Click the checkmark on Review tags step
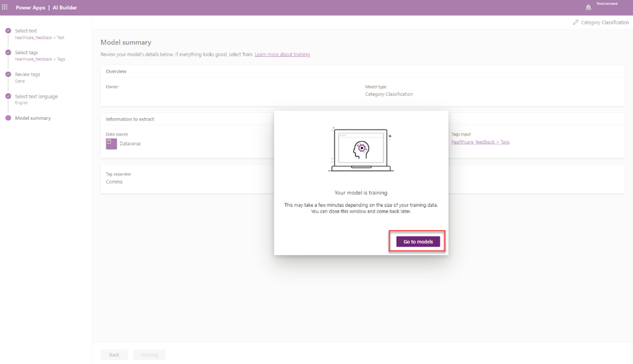633x364 pixels. pos(8,74)
